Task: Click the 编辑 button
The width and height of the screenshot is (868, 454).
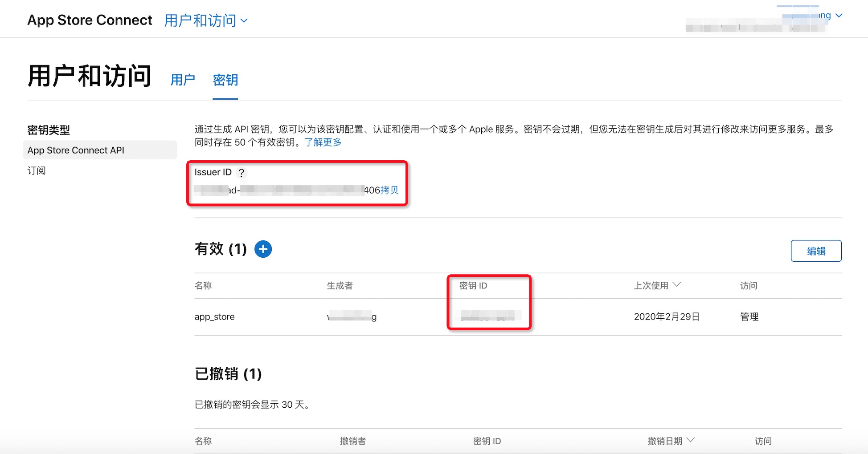Action: pos(816,251)
